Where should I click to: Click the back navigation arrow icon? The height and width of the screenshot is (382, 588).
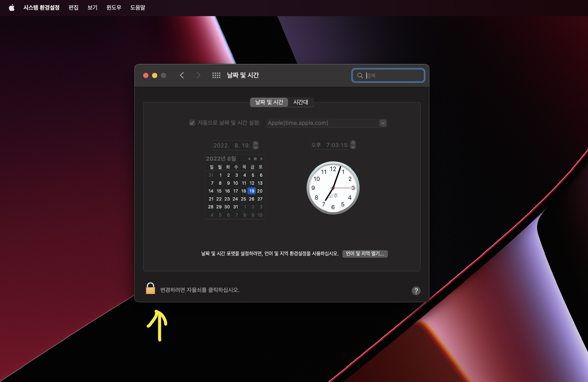[x=182, y=75]
